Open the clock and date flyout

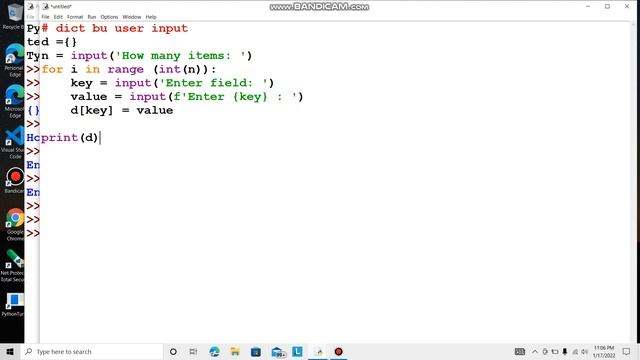click(x=604, y=351)
